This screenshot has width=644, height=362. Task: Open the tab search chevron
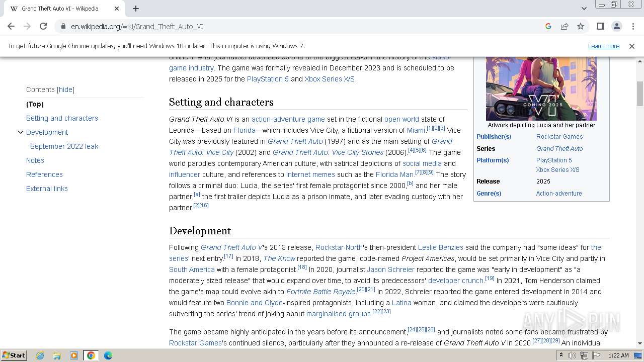(x=584, y=9)
